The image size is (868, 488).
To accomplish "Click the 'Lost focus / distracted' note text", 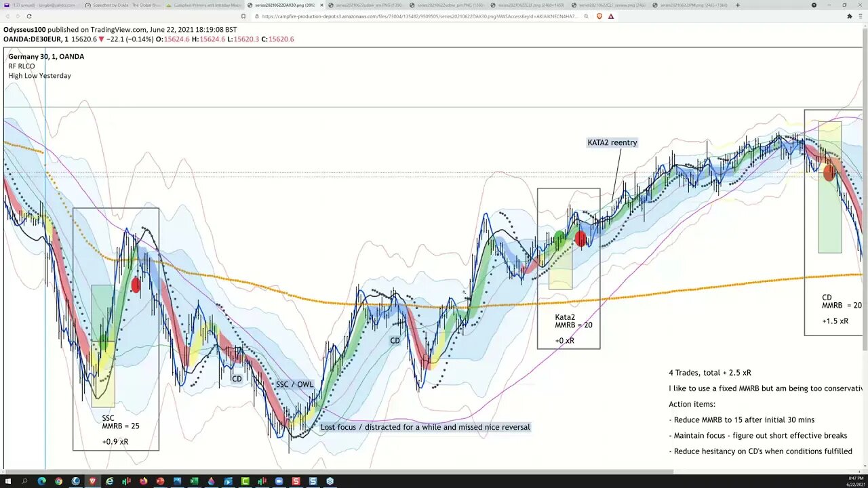I will click(x=425, y=427).
